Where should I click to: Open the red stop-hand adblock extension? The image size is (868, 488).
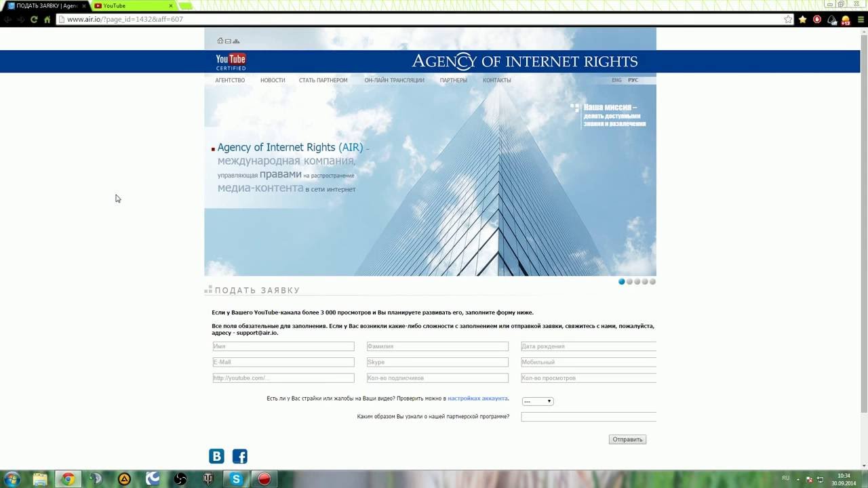click(817, 19)
